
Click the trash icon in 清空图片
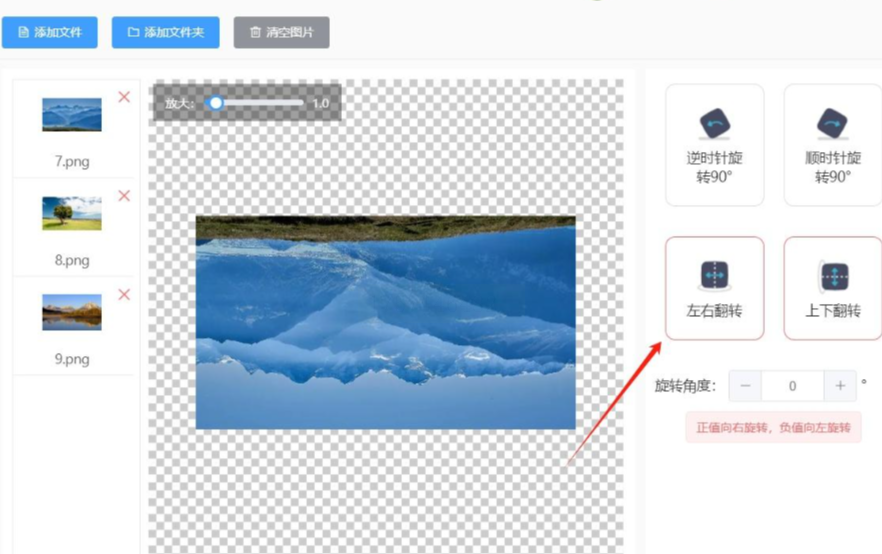coord(255,32)
